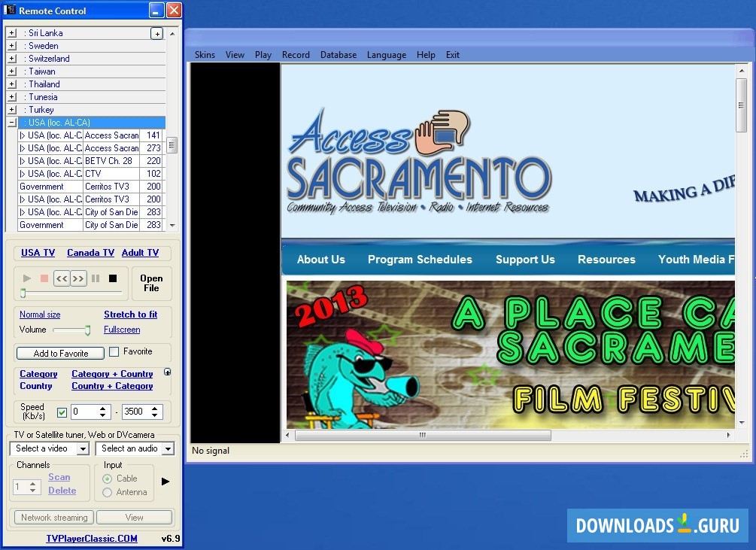Click the Exit menu item
This screenshot has width=756, height=550.
coord(453,55)
